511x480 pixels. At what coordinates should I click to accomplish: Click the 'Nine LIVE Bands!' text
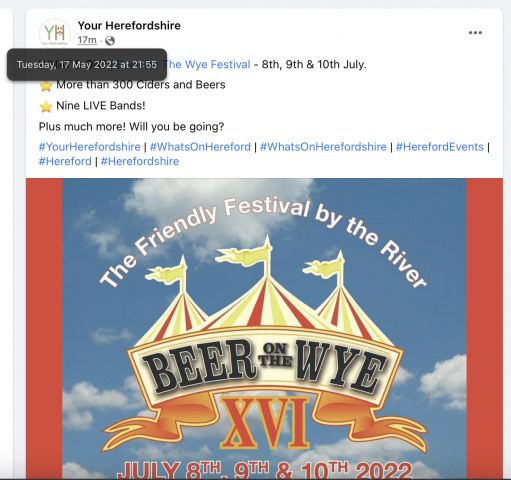(101, 106)
